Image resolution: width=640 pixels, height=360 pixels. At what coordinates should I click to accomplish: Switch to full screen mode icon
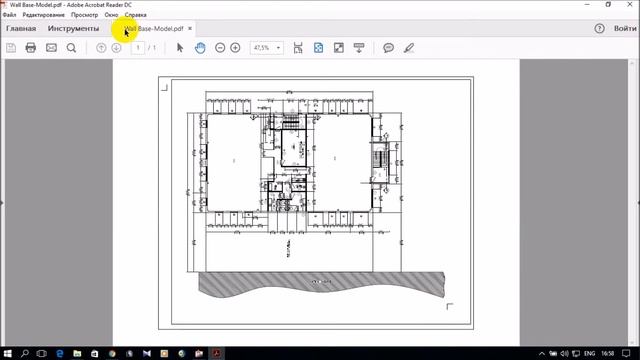pyautogui.click(x=339, y=48)
